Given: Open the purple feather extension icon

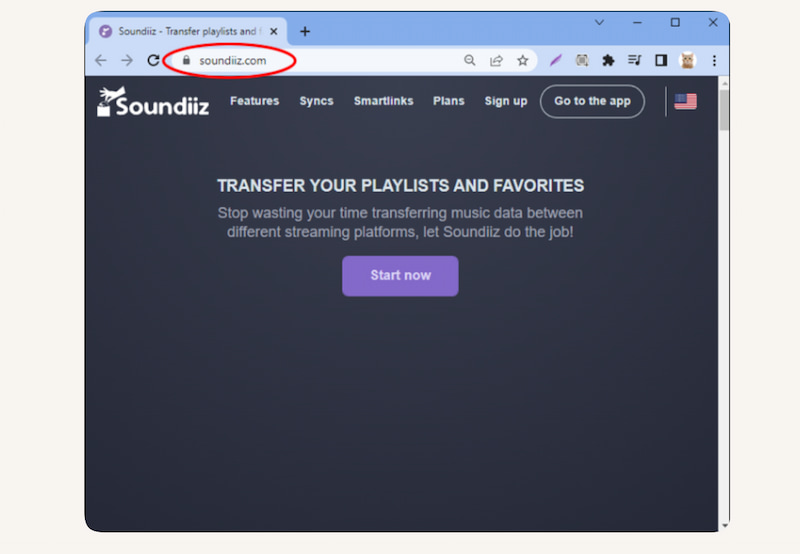Looking at the screenshot, I should pos(555,61).
